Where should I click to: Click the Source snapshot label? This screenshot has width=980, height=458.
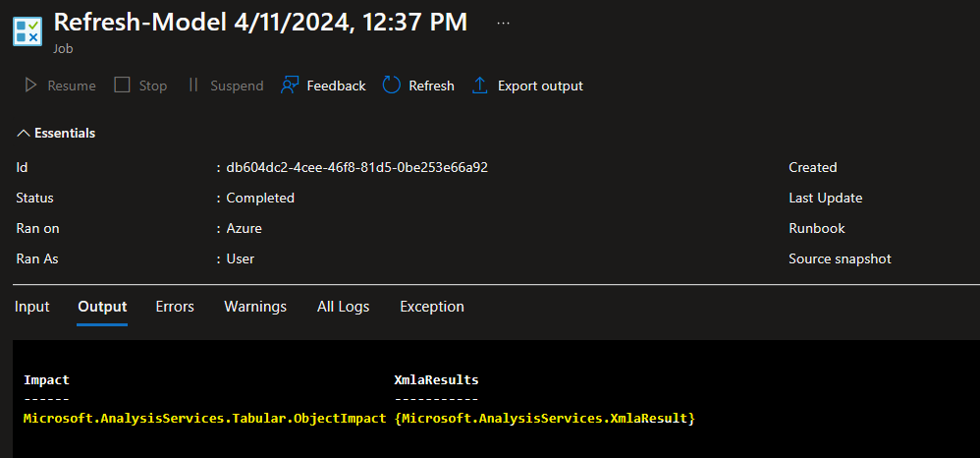840,258
